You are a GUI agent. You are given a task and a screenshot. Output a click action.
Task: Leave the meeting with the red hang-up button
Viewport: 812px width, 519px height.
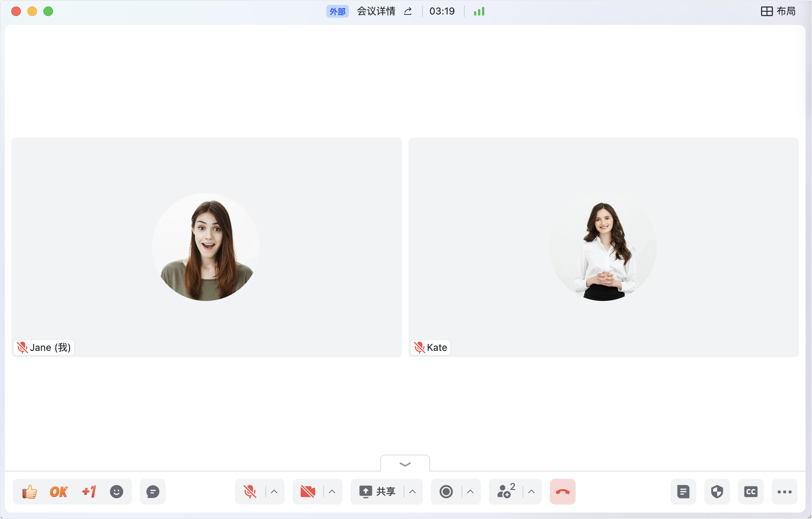(563, 492)
